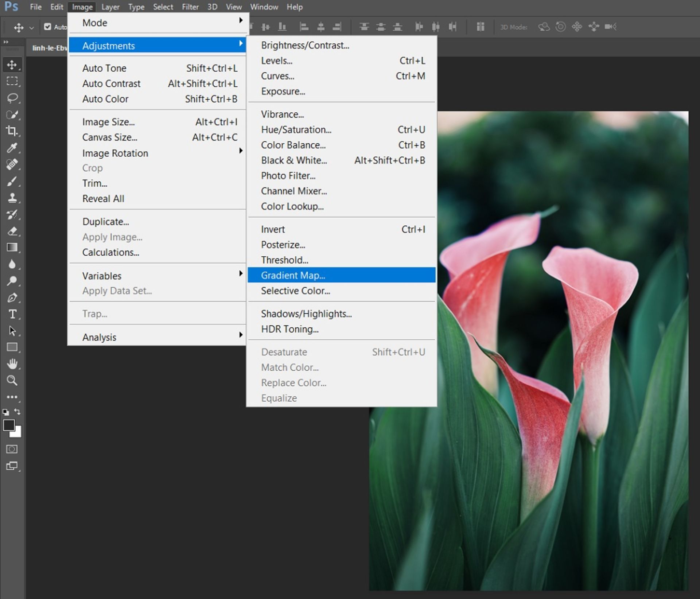Toggle Quick Mask mode icon

point(12,449)
